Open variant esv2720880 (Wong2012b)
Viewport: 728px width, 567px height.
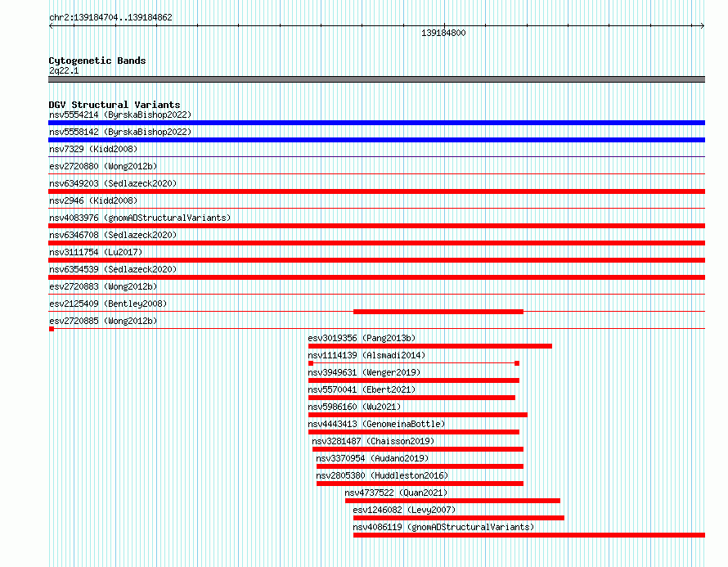103,166
